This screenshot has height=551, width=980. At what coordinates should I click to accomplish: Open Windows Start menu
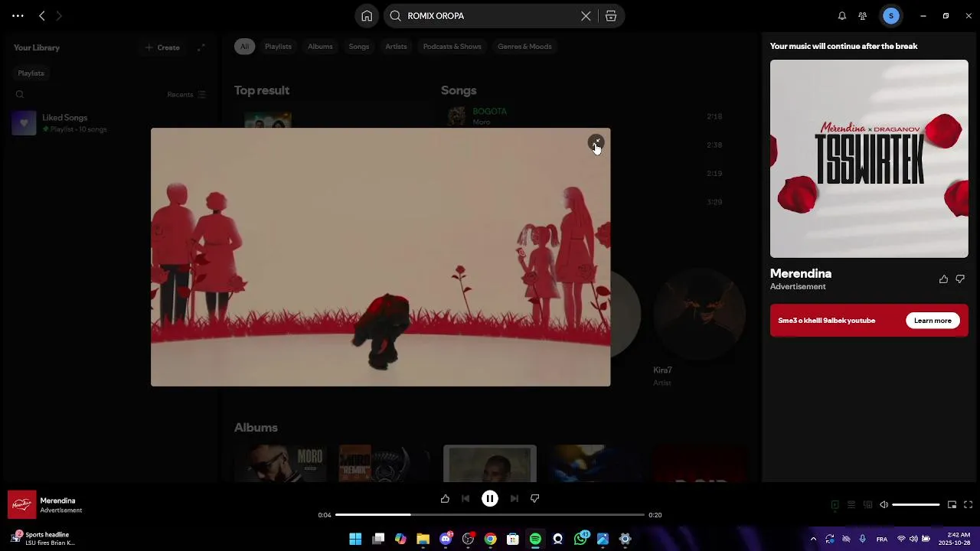[x=355, y=539]
